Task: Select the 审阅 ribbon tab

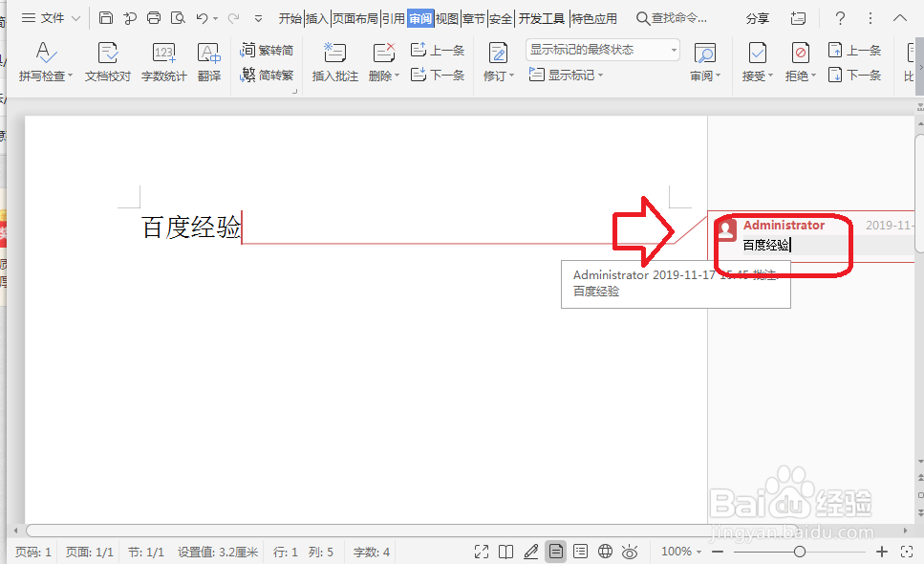Action: (x=420, y=19)
